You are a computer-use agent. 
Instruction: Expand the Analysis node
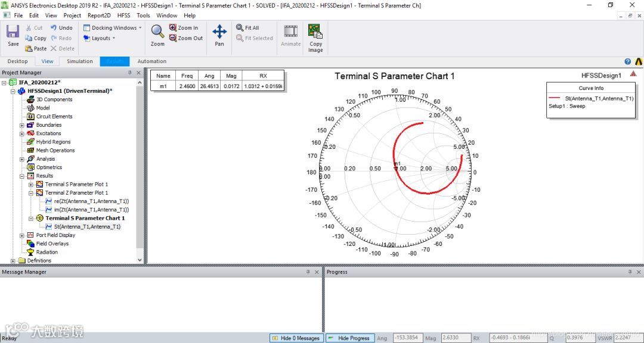click(x=22, y=159)
